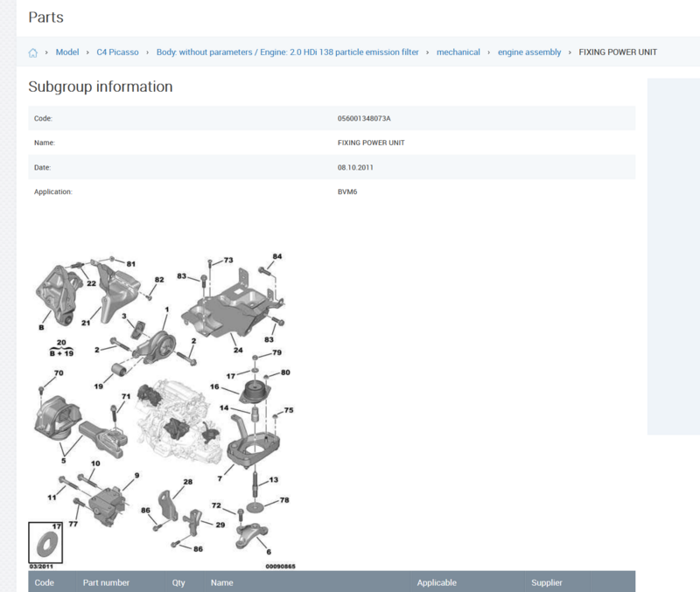
Task: Open the mechanical breadcrumb link
Action: coord(458,52)
